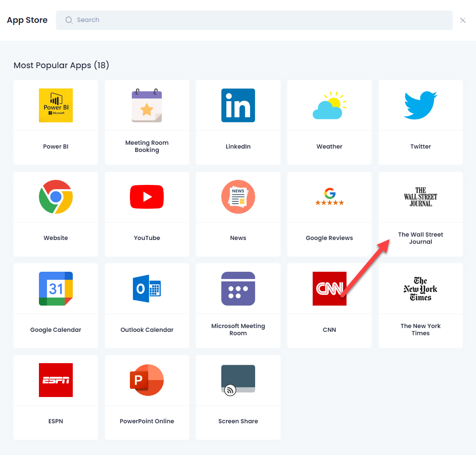Close the App Store dialog
The width and height of the screenshot is (476, 455).
click(462, 20)
